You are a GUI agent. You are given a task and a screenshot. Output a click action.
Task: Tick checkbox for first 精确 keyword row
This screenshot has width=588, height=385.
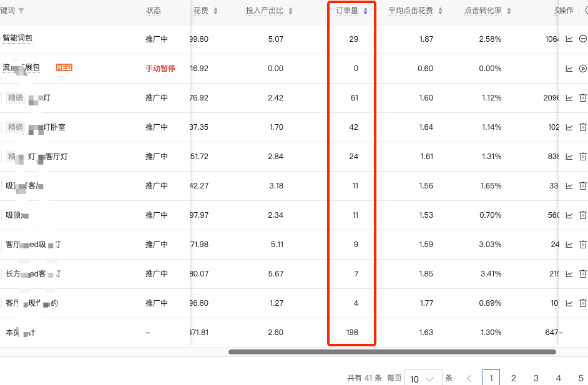(x=1, y=98)
